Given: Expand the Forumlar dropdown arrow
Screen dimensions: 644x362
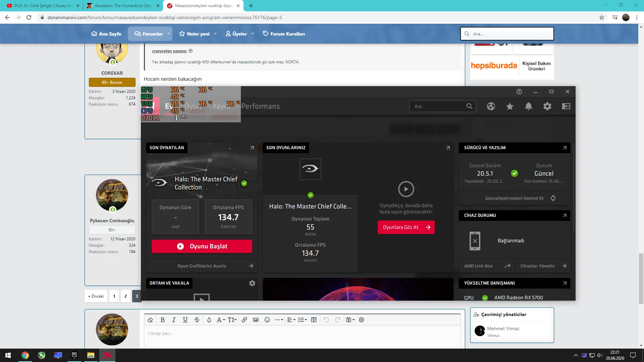Looking at the screenshot, I should (168, 34).
